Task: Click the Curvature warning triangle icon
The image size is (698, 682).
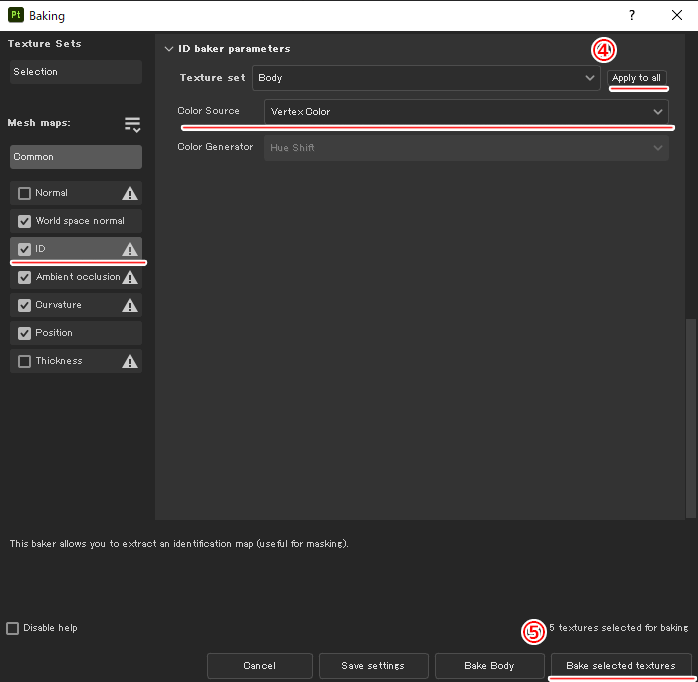Action: coord(129,306)
